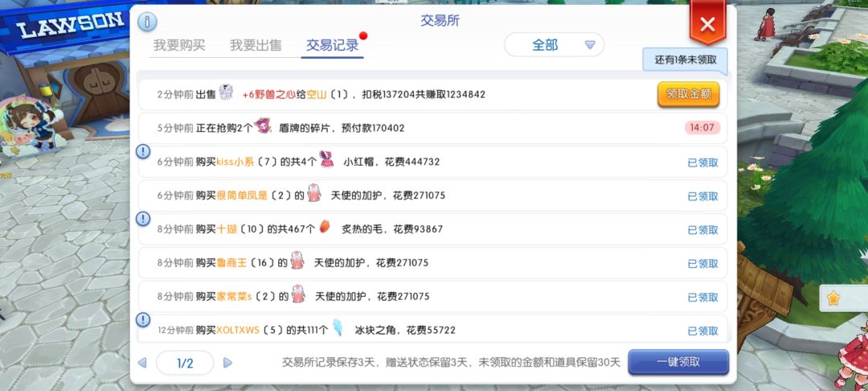This screenshot has width=868, height=391.
Task: Click the 炙热的毛 item icon
Action: click(x=325, y=227)
